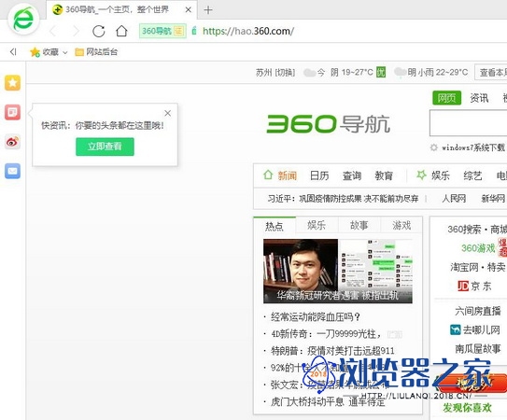Screen dimensions: 507x420
Task: Open the 综艺 category link
Action: coord(472,175)
